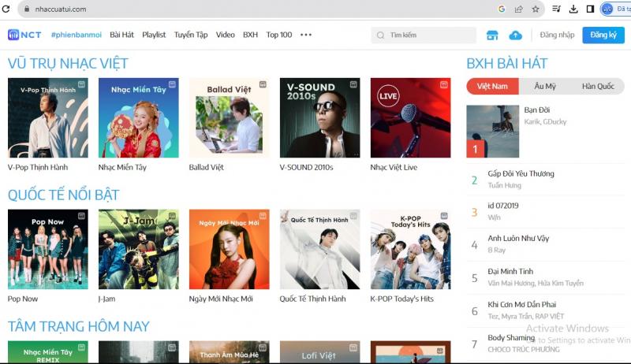The image size is (631, 364).
Task: Toggle the browser side panel icon
Action: [x=590, y=9]
